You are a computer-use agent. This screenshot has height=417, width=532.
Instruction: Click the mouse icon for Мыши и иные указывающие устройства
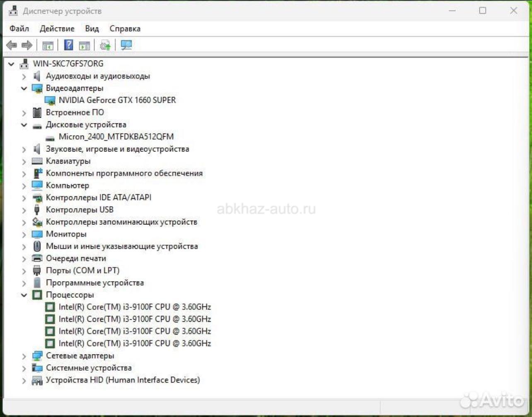(x=37, y=246)
